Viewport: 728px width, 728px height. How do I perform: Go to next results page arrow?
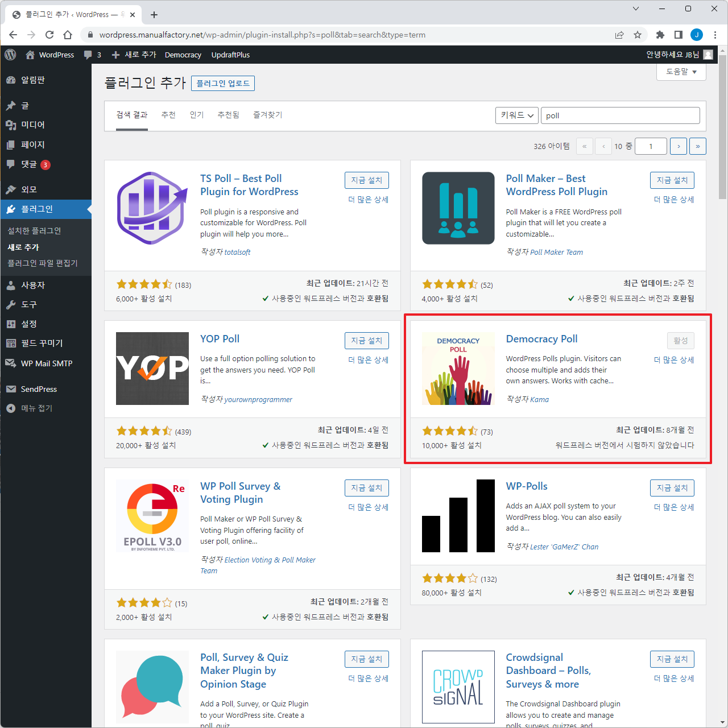tap(679, 146)
